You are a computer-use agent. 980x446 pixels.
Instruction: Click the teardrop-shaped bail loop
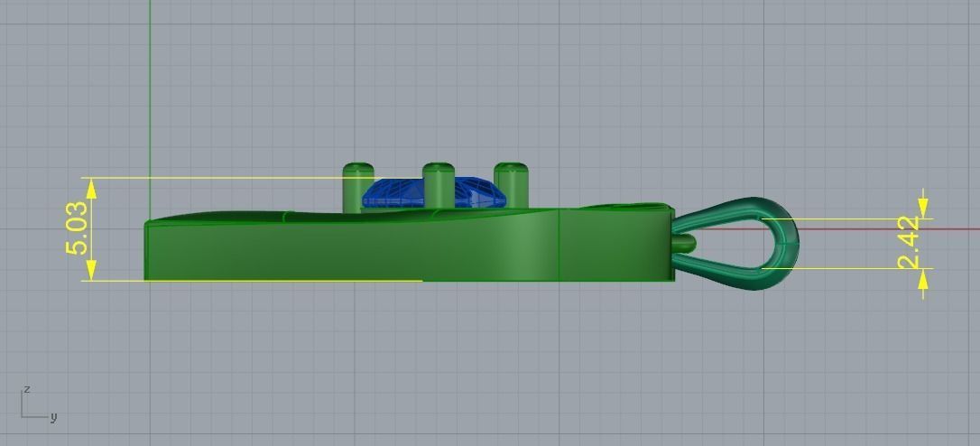pos(735,244)
